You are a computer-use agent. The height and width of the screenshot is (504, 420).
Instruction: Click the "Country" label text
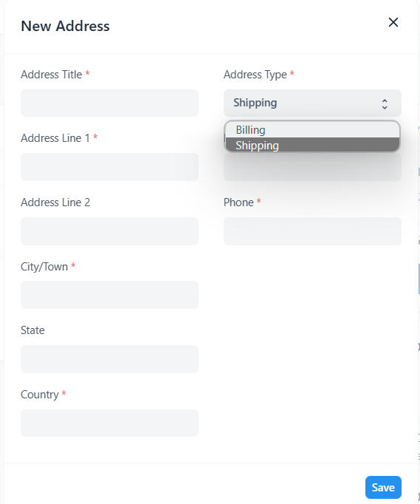(x=40, y=395)
